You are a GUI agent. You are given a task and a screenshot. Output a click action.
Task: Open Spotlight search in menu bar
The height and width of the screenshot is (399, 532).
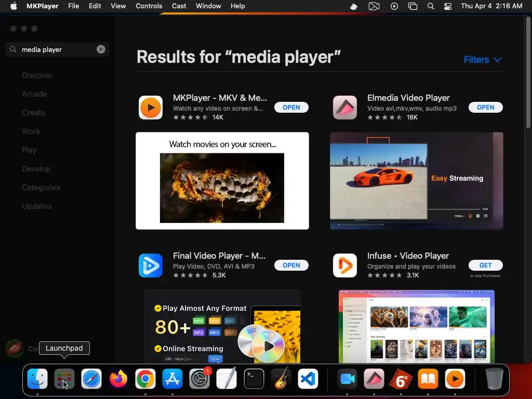click(x=431, y=6)
